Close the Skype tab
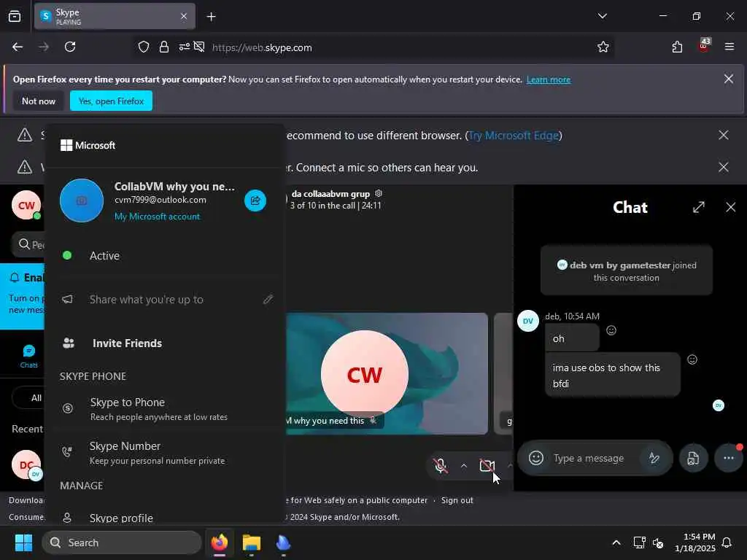The height and width of the screenshot is (560, 747). pyautogui.click(x=184, y=16)
